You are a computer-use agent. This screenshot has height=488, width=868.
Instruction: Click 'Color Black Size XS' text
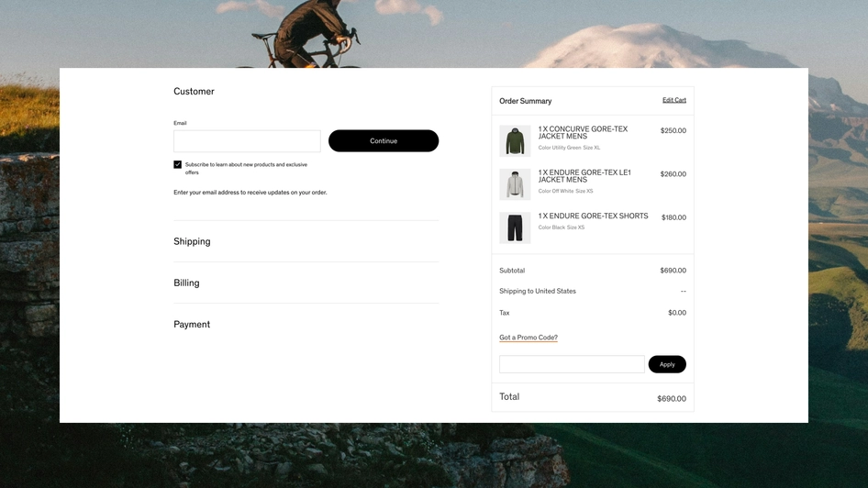pos(562,227)
